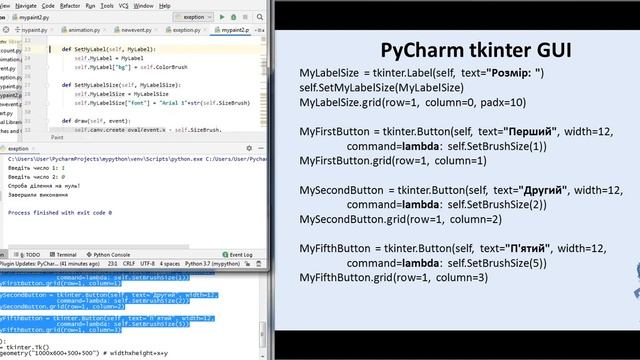Click the 23:1 cursor position indicator
The height and width of the screenshot is (360, 640).
112,264
